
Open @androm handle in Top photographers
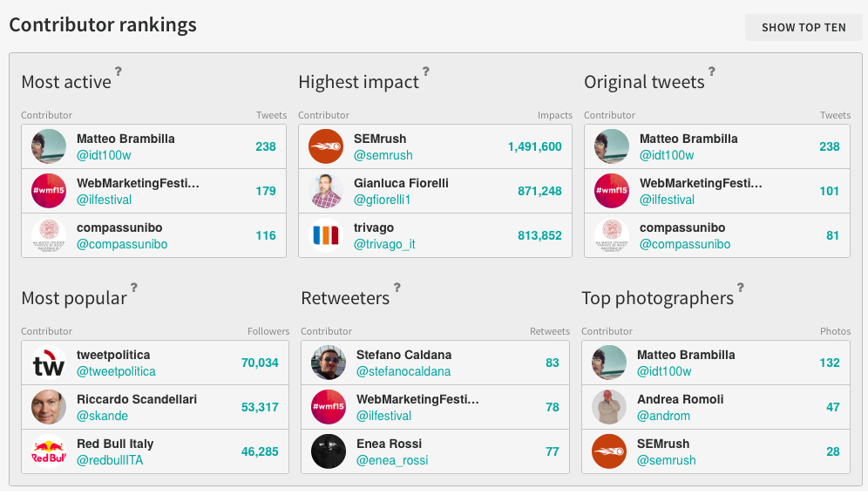663,416
